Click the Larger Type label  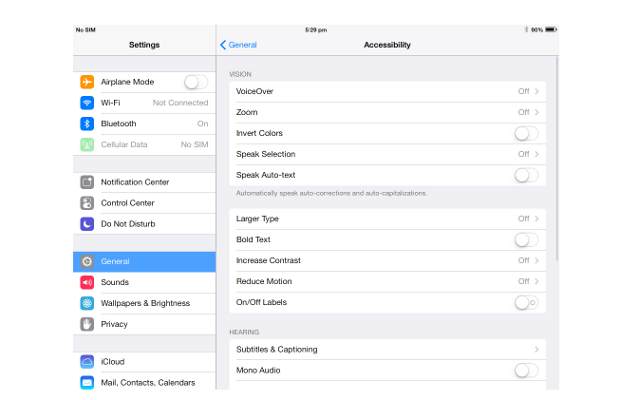[x=257, y=219]
